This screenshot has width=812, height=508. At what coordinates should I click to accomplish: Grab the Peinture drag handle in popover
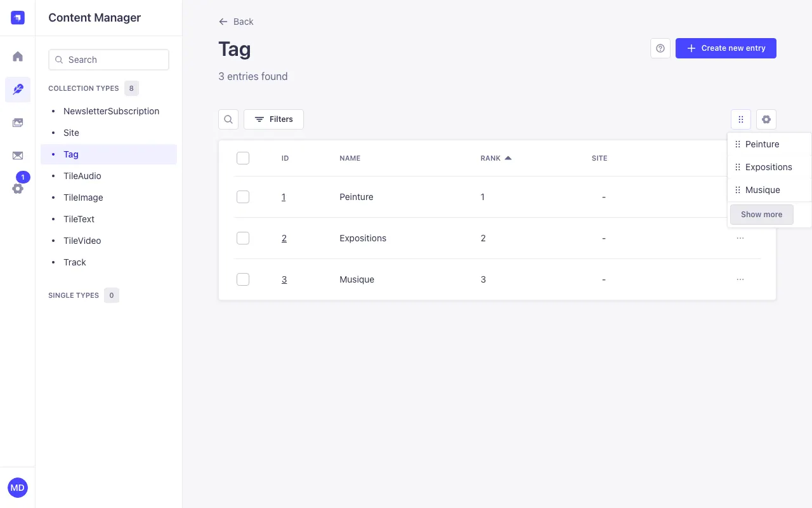pos(738,144)
